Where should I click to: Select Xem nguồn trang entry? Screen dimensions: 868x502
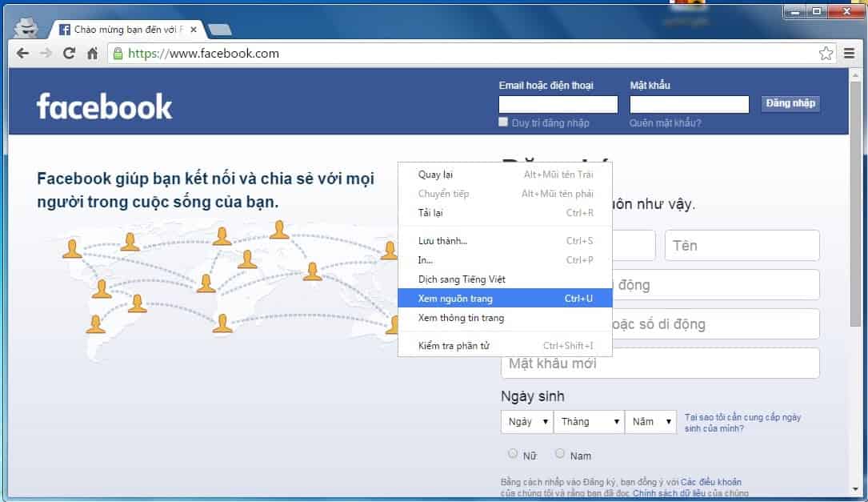click(x=505, y=298)
